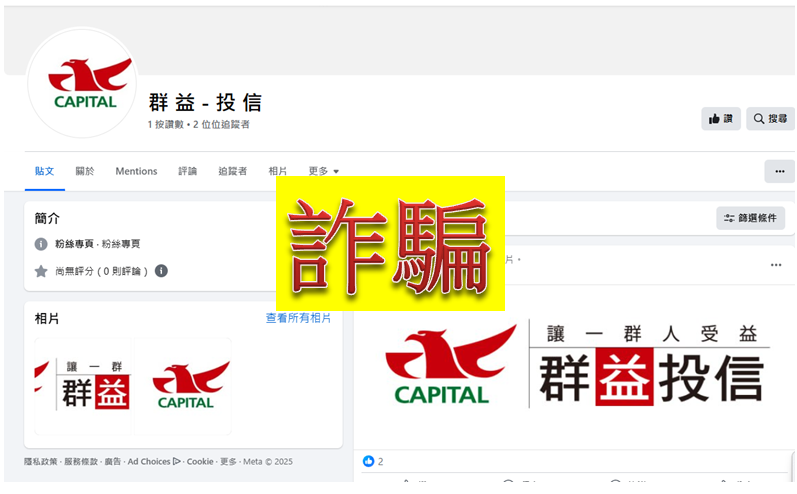Click the 群益 - 投信 page name
The height and width of the screenshot is (494, 797).
click(x=205, y=103)
